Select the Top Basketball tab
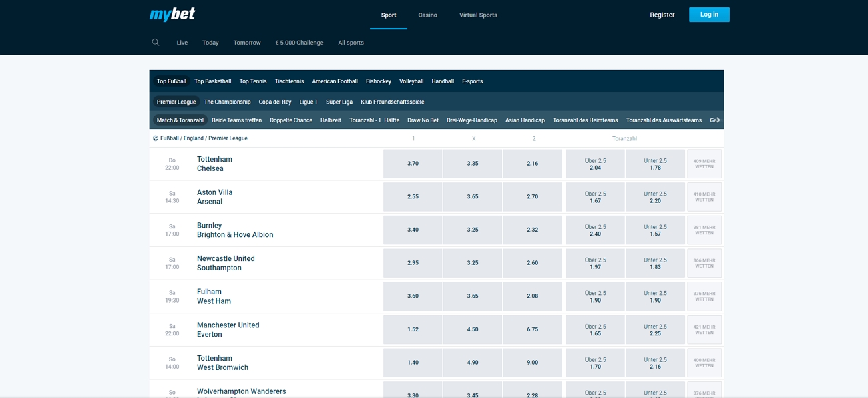Image resolution: width=868 pixels, height=398 pixels. [x=213, y=81]
